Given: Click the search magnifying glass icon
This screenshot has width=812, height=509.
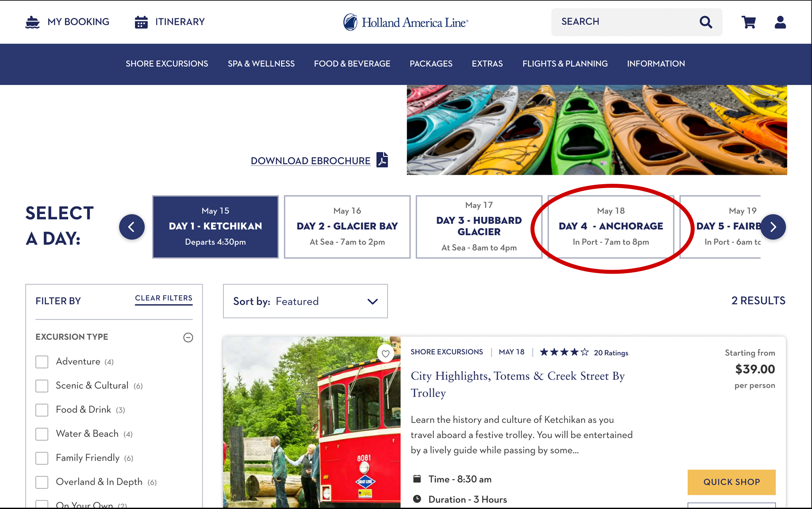Looking at the screenshot, I should tap(706, 22).
